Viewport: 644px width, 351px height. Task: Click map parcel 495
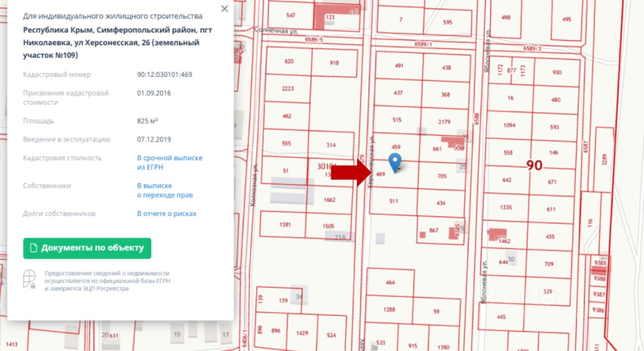(x=567, y=19)
